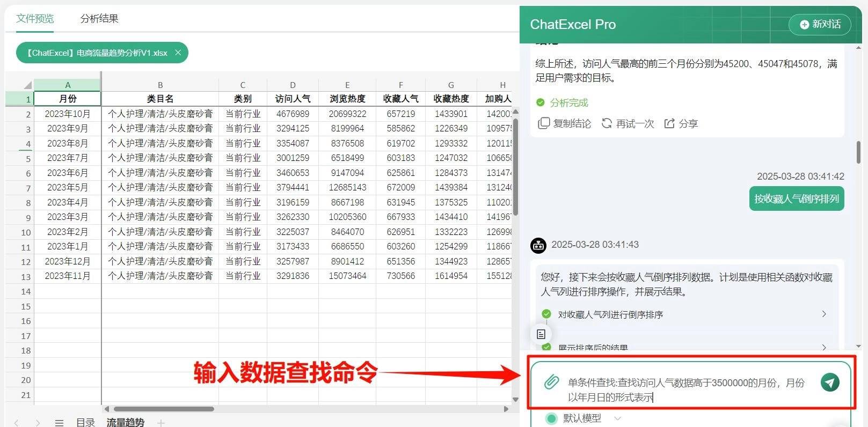The width and height of the screenshot is (868, 427).
Task: Open the sheet list hamburger icon
Action: 59,423
